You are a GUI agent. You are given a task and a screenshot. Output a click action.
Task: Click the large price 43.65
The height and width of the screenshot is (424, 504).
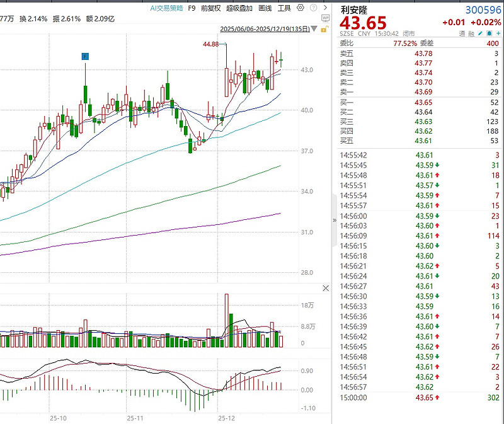click(x=363, y=23)
